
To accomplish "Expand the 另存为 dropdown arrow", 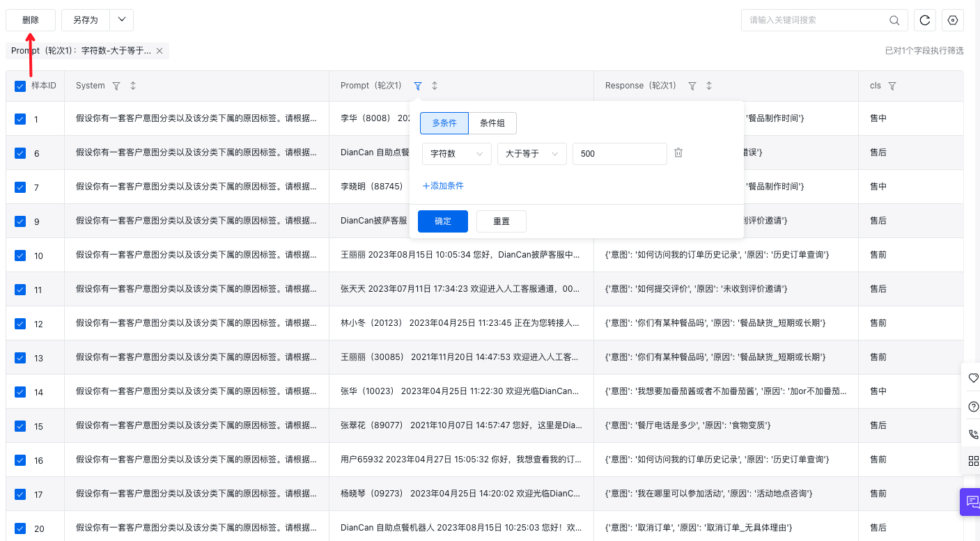I will 122,20.
